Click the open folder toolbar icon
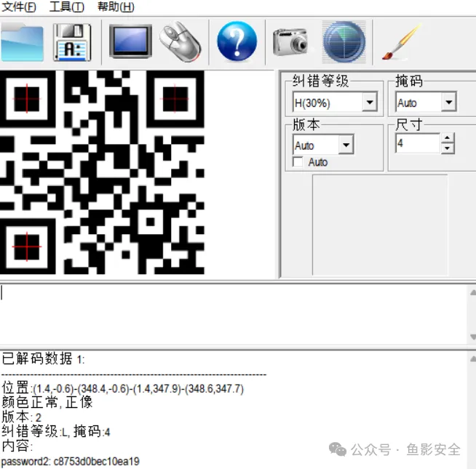 [x=22, y=42]
